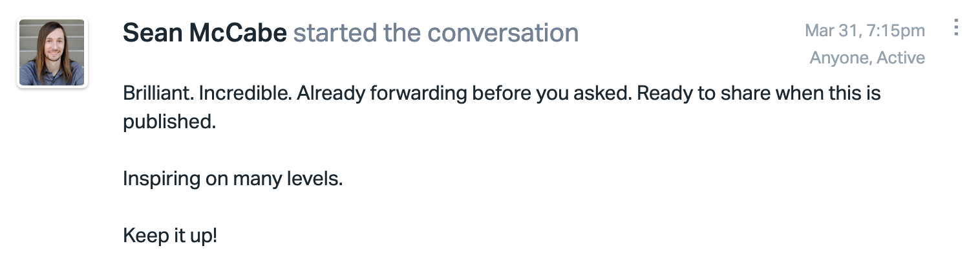Click the "Keep it up!" line

coord(170,234)
